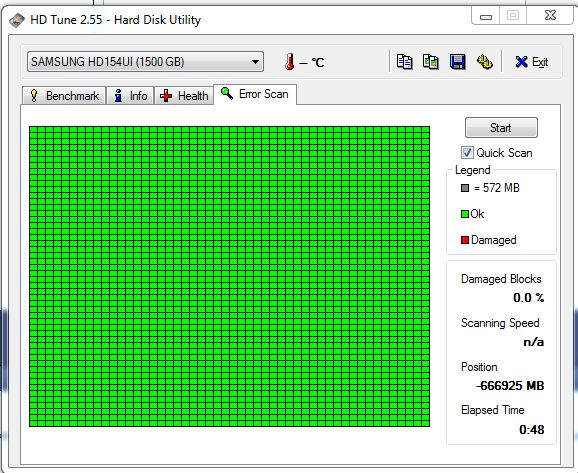Open the options gear icon

tap(484, 62)
